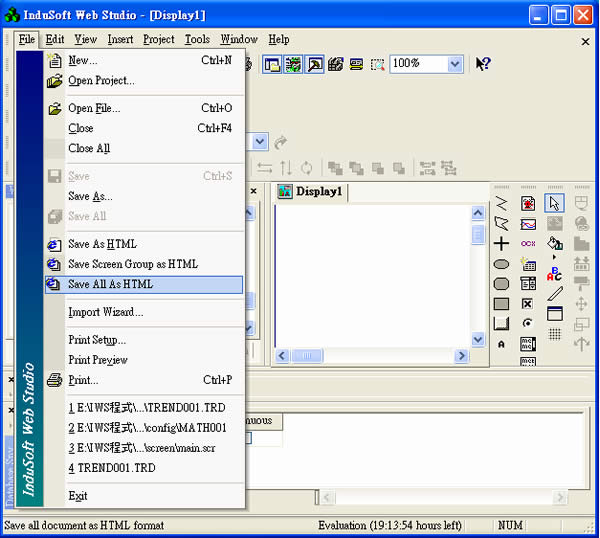The image size is (600, 538).
Task: Click the paint bucket fill color tool
Action: (x=555, y=243)
